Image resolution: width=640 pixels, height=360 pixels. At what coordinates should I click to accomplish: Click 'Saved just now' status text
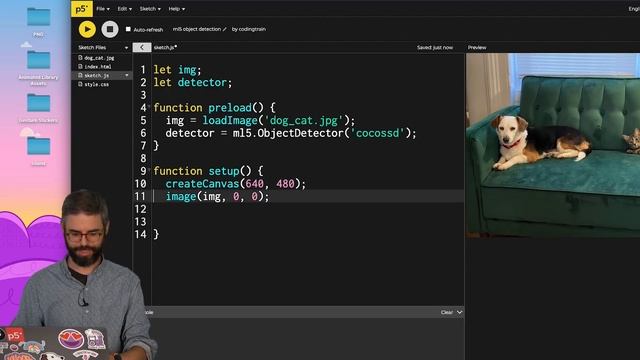(x=435, y=47)
